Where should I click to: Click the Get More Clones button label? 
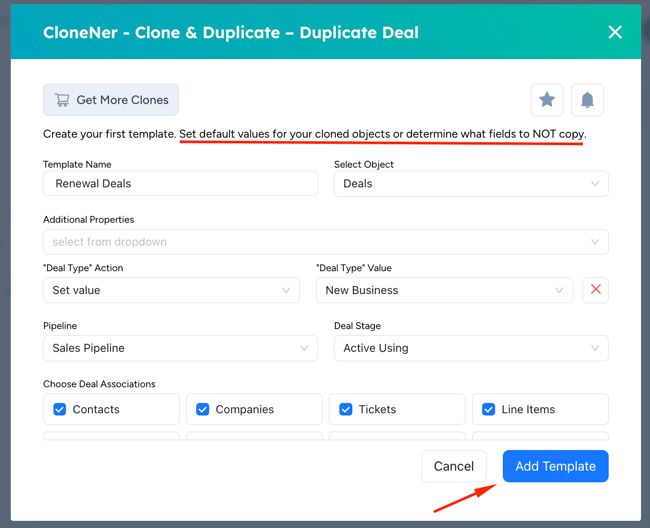(x=122, y=100)
